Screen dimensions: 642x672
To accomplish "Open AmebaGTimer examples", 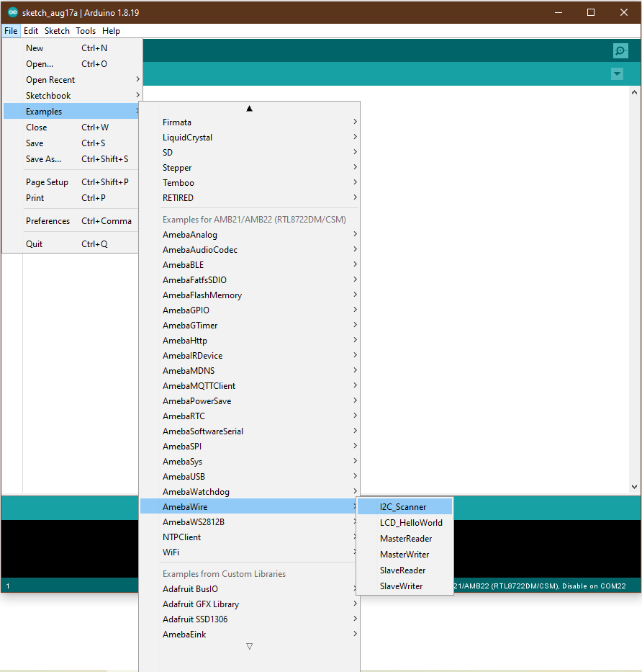I will coord(250,326).
